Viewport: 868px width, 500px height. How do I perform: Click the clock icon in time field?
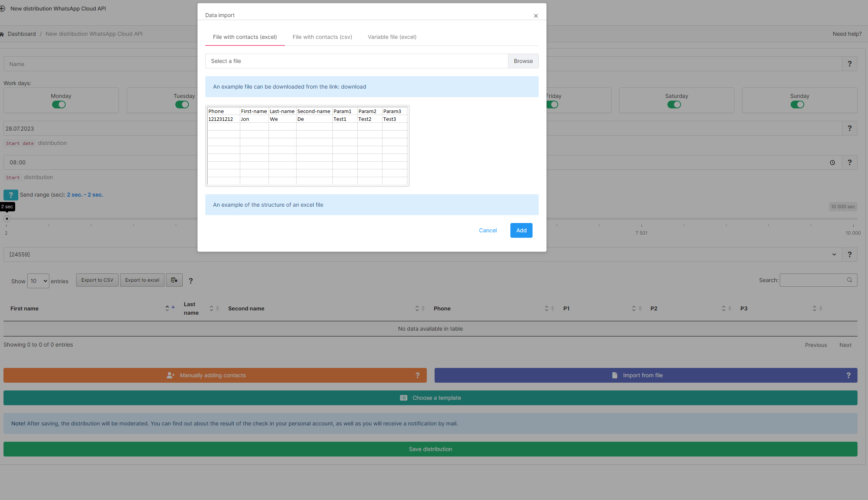[x=832, y=163]
